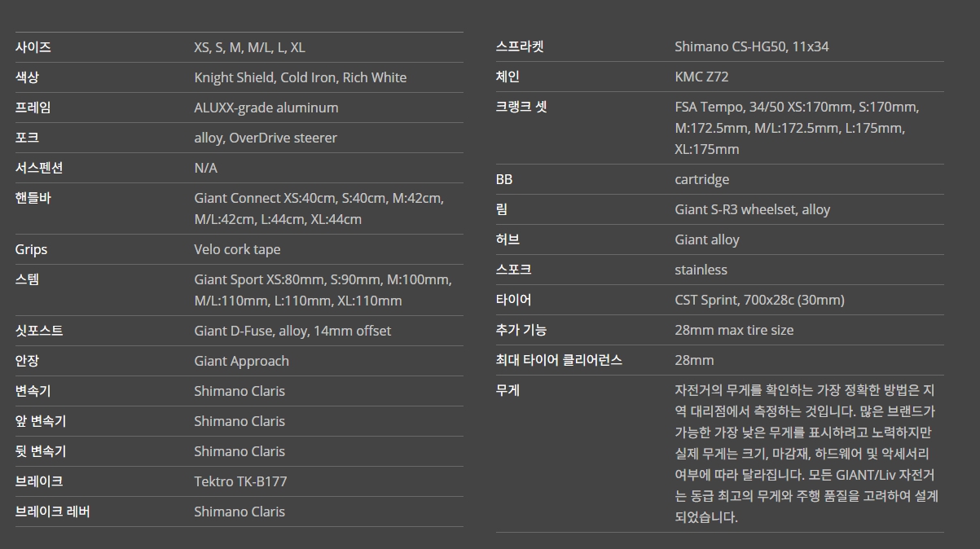Click the color value Knight Shield, Cold Iron, Rich White
Image resolution: width=980 pixels, height=549 pixels.
pos(300,77)
